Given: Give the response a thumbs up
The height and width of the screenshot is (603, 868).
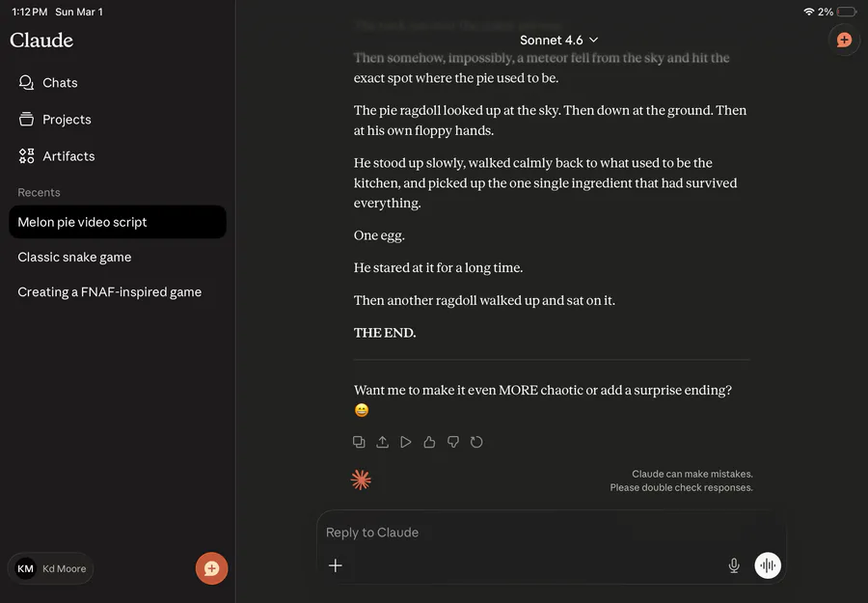Looking at the screenshot, I should 429,442.
